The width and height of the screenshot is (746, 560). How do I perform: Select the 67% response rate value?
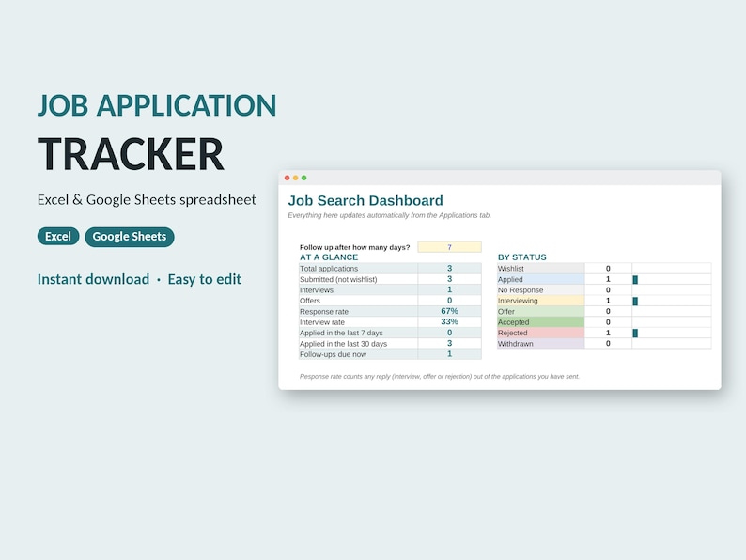[x=450, y=311]
